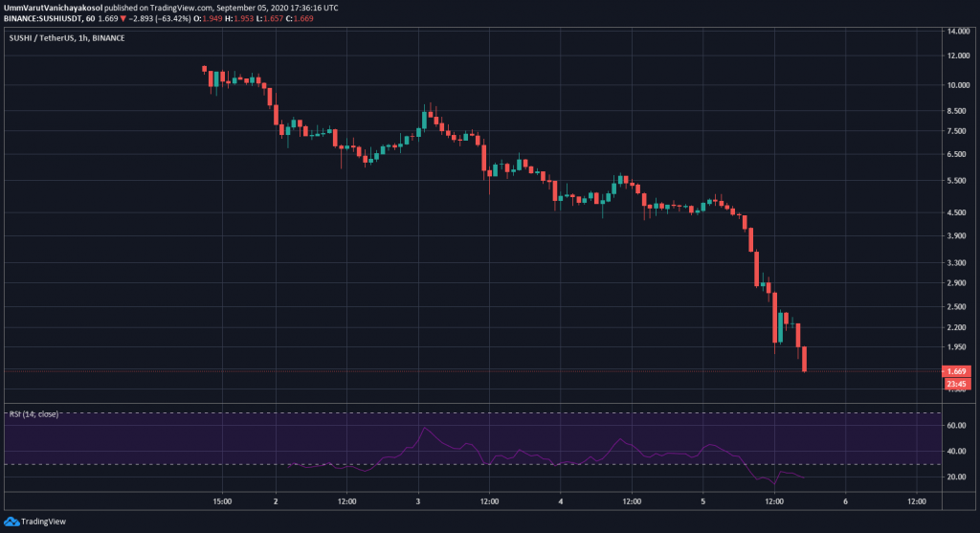
Task: Click the day 3 time axis label
Action: tap(418, 500)
